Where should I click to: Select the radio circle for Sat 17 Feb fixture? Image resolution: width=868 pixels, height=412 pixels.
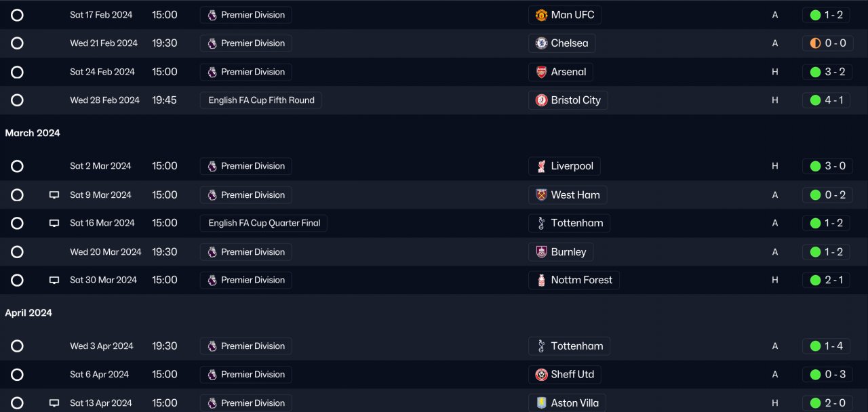point(17,15)
